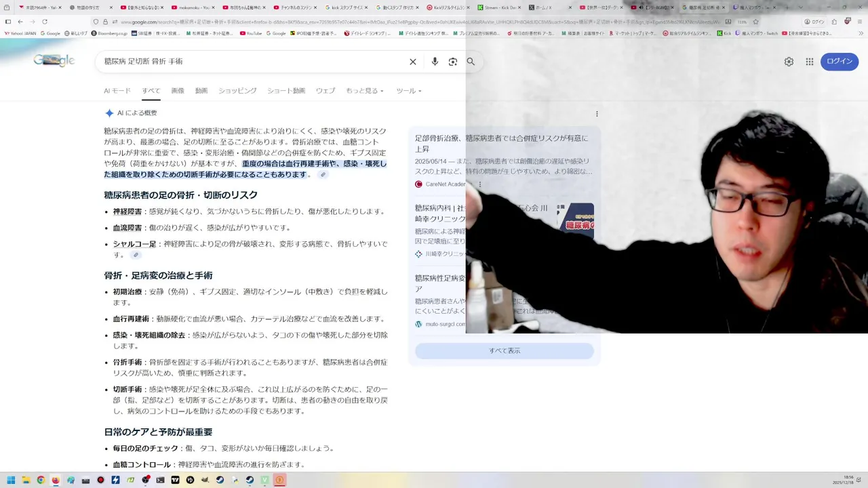
Task: Open the Firefox hamburger menu
Action: [x=859, y=22]
